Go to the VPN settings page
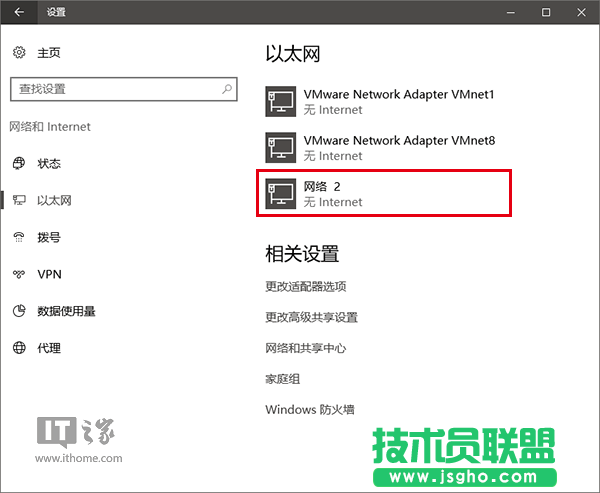Viewport: 600px width, 493px height. [49, 274]
